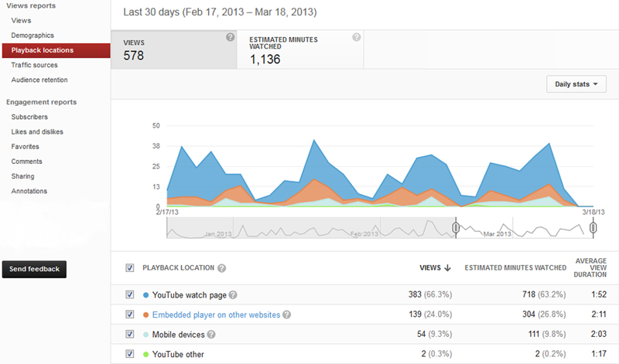
Task: Open Traffic sources report in sidebar
Action: point(34,65)
